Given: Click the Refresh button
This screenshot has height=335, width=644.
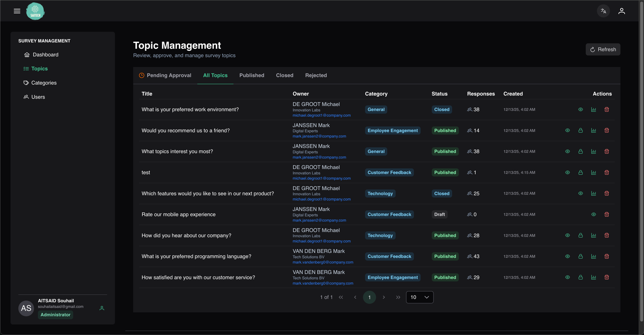Looking at the screenshot, I should click(x=603, y=50).
